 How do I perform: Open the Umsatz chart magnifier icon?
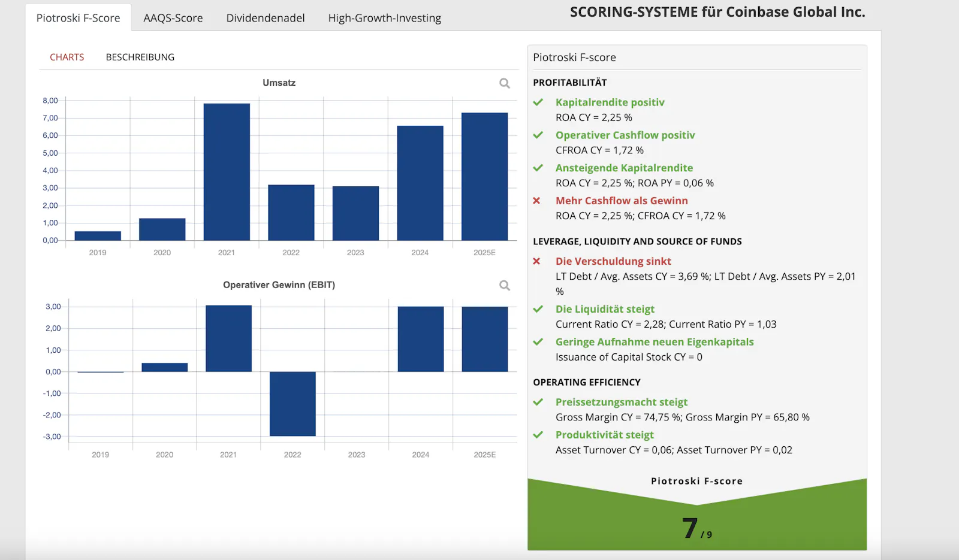pos(505,83)
